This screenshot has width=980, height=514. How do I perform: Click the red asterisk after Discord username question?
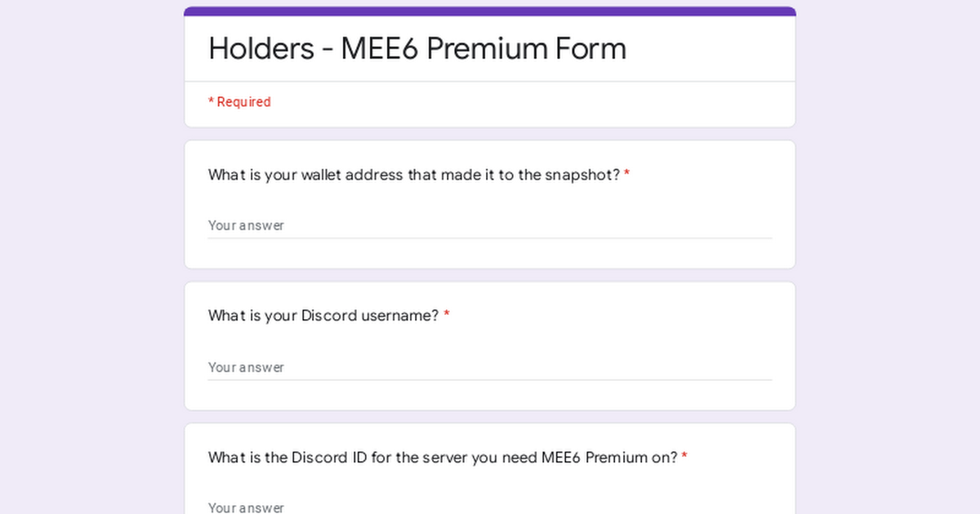[447, 316]
